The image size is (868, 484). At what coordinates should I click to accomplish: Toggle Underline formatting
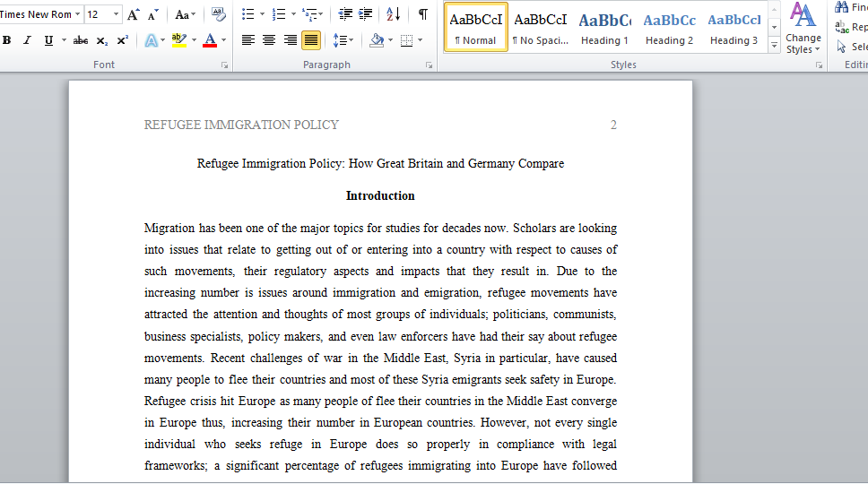(x=48, y=40)
